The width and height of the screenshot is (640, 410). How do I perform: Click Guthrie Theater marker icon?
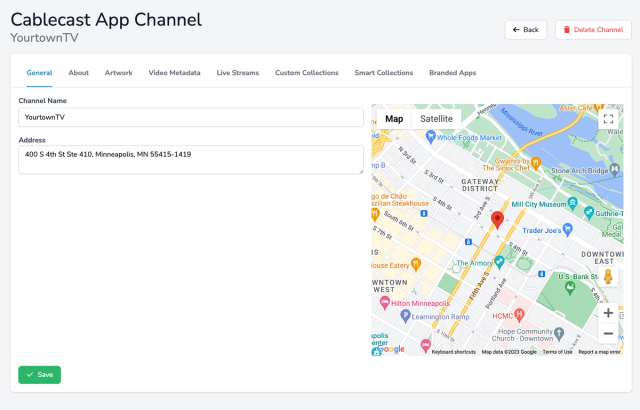589,212
